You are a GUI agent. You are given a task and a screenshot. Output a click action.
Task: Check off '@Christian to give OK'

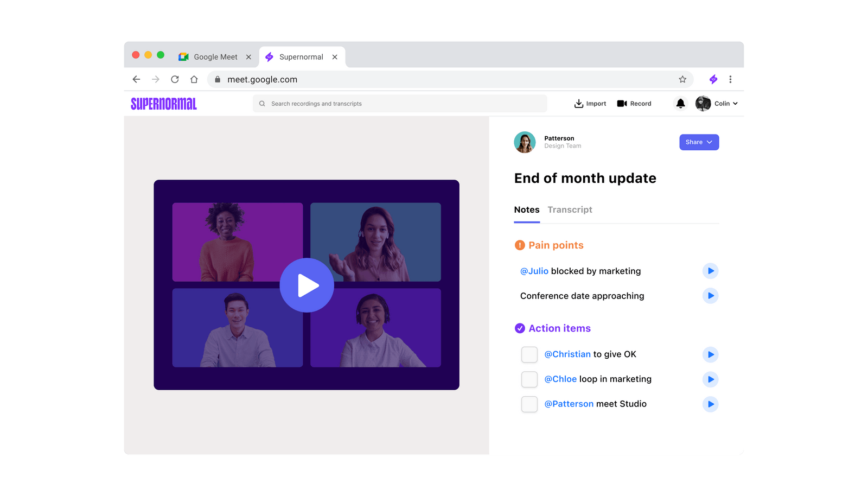click(x=529, y=354)
